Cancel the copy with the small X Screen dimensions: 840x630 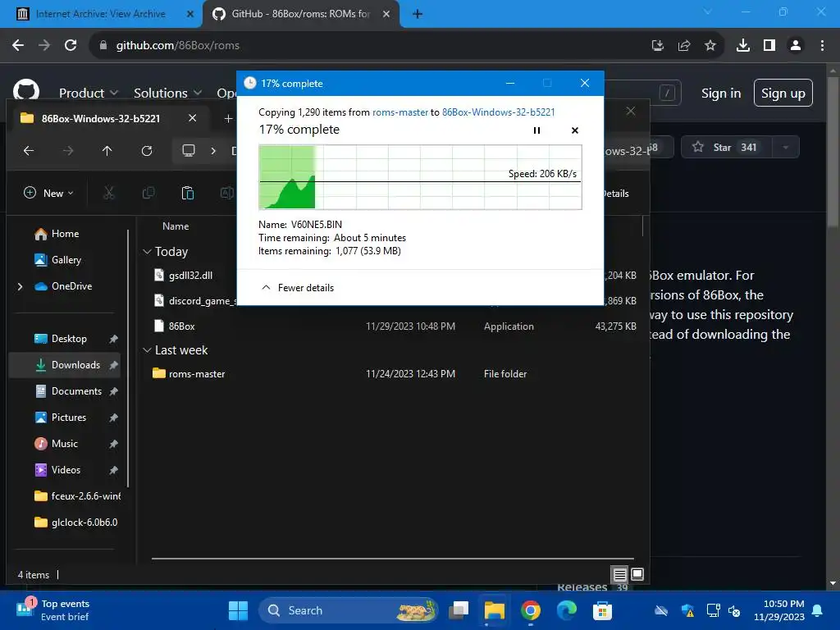tap(575, 130)
